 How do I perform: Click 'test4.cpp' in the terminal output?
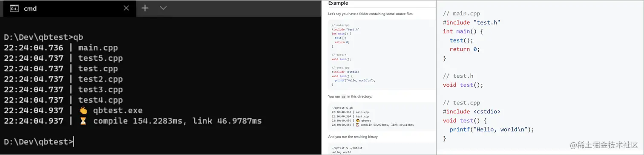click(101, 100)
